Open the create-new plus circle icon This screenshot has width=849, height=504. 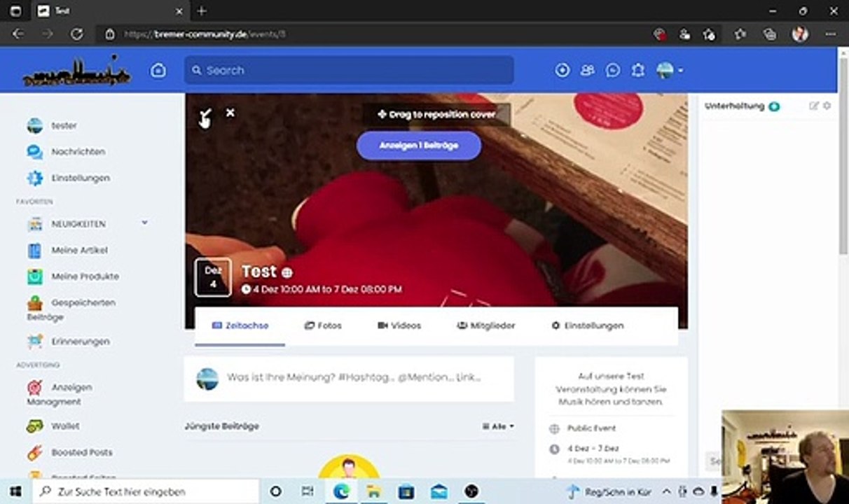pyautogui.click(x=562, y=70)
